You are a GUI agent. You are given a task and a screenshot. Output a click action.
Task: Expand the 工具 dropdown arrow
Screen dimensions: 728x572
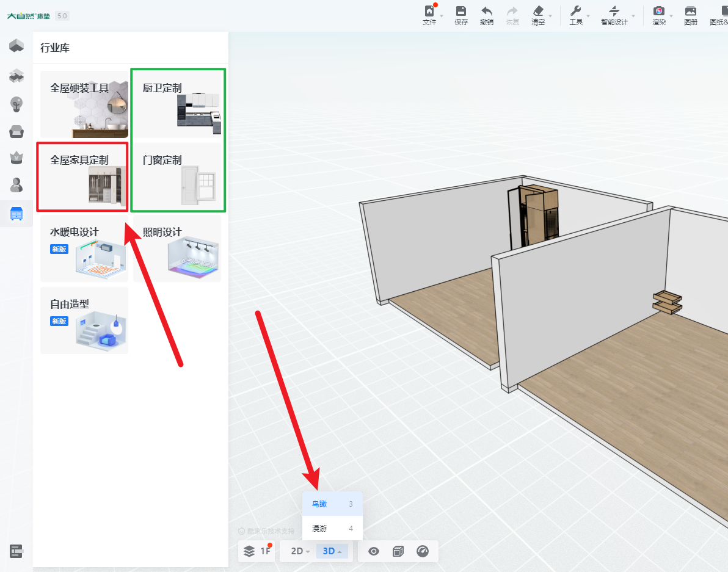[588, 16]
